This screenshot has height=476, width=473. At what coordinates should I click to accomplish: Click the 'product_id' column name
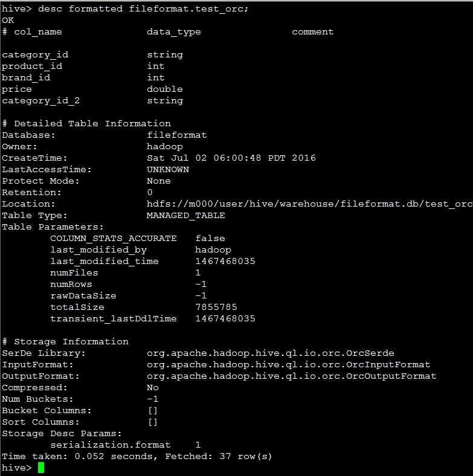32,66
